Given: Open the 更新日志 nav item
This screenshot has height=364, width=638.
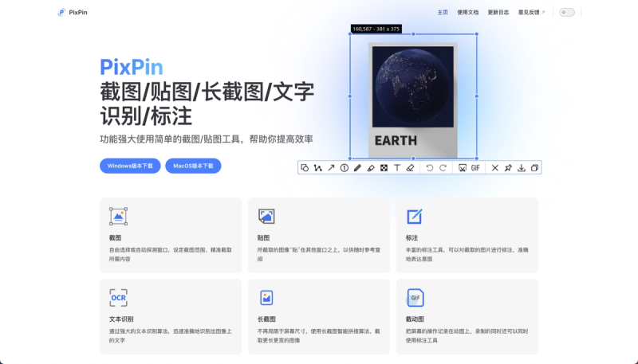Looking at the screenshot, I should 498,12.
